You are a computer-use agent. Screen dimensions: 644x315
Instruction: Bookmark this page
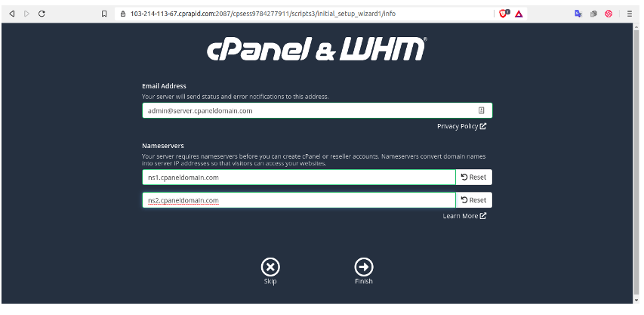(x=104, y=14)
